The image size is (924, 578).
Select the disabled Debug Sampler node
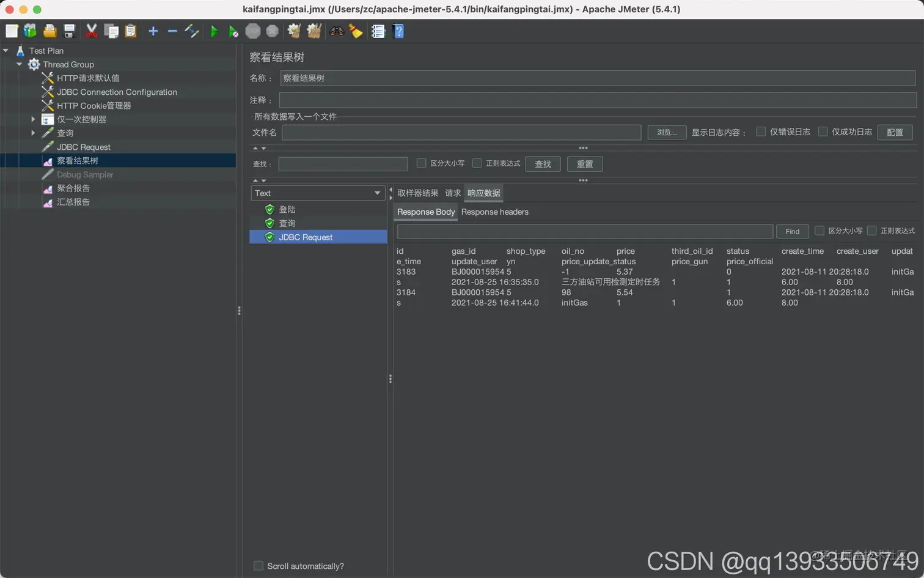85,175
